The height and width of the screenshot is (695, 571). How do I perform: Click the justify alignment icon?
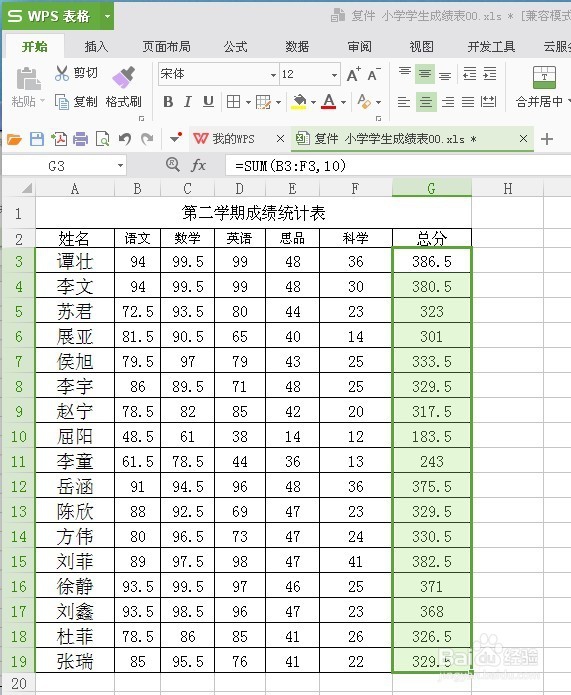[x=468, y=102]
